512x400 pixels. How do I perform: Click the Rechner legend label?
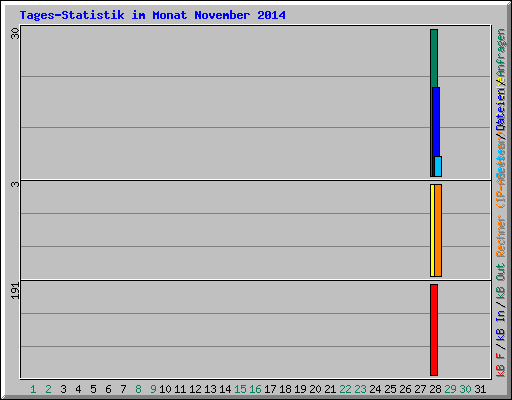point(501,236)
